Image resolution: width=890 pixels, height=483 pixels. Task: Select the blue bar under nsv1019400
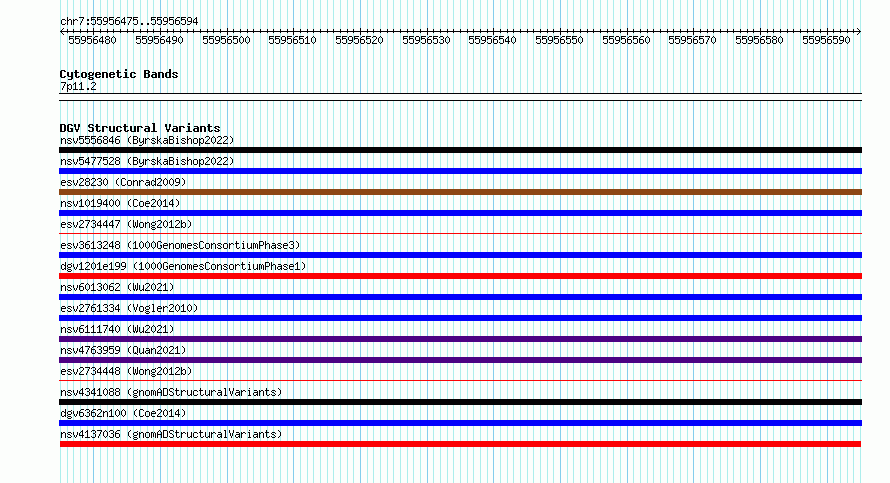[x=460, y=213]
